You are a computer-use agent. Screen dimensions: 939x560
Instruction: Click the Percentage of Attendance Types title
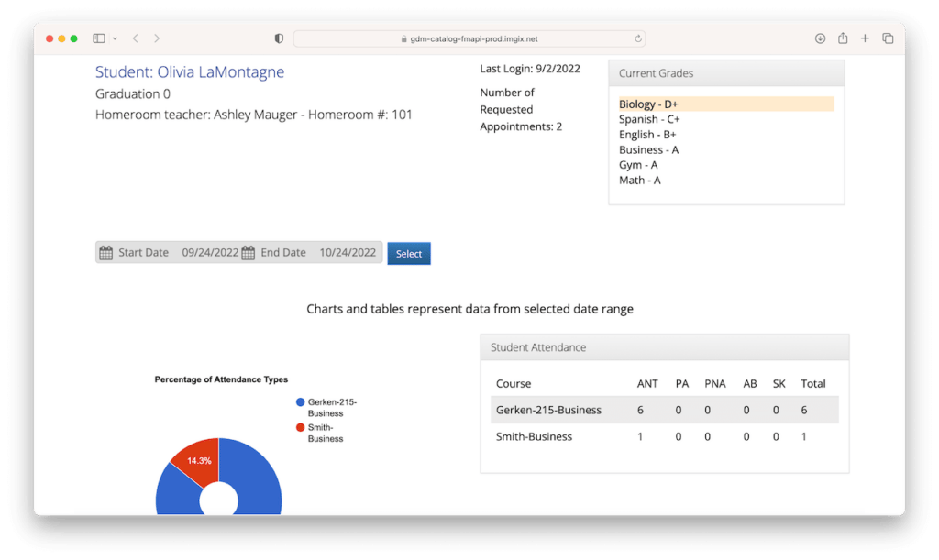[221, 379]
